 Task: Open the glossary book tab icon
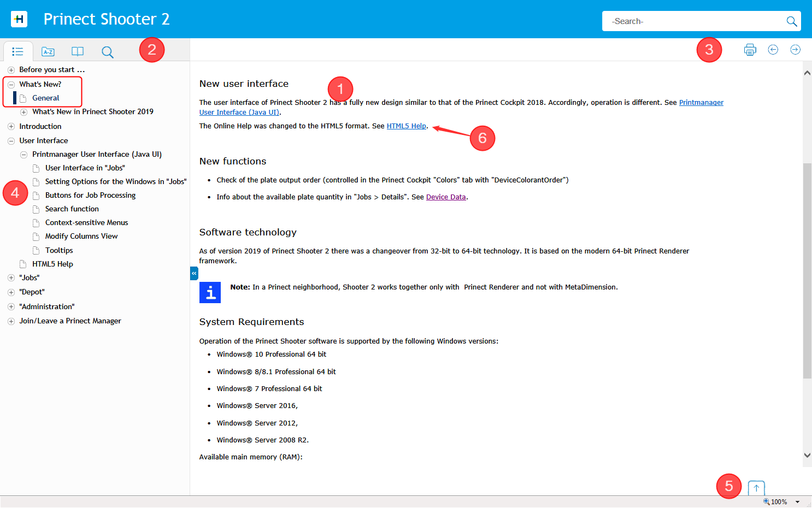[78, 52]
